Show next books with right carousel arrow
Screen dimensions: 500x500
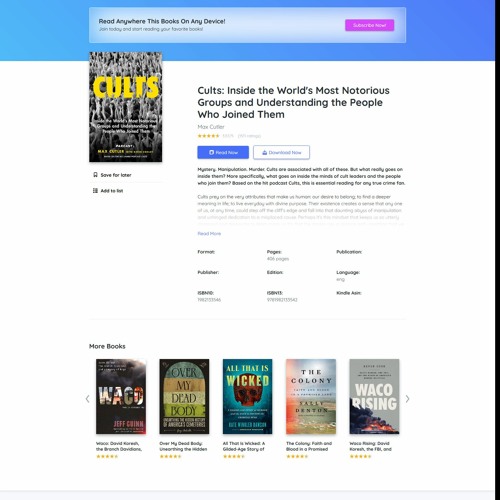tap(407, 399)
